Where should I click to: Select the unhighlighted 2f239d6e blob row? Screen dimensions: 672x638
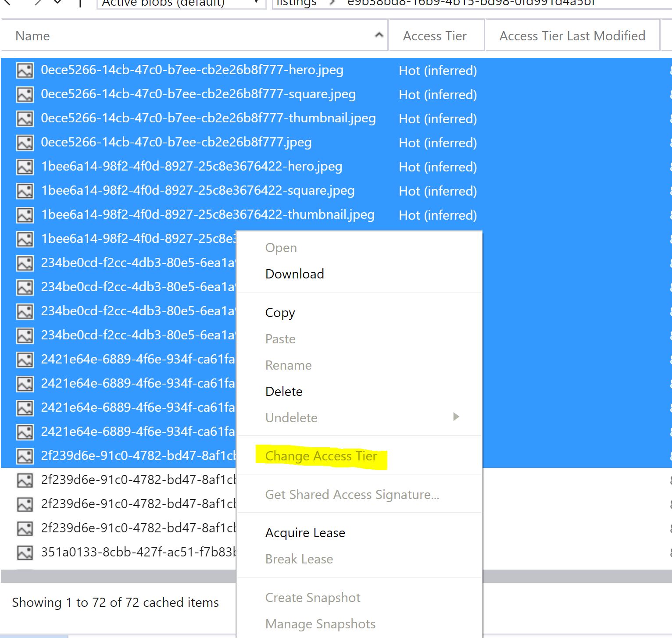tap(132, 480)
